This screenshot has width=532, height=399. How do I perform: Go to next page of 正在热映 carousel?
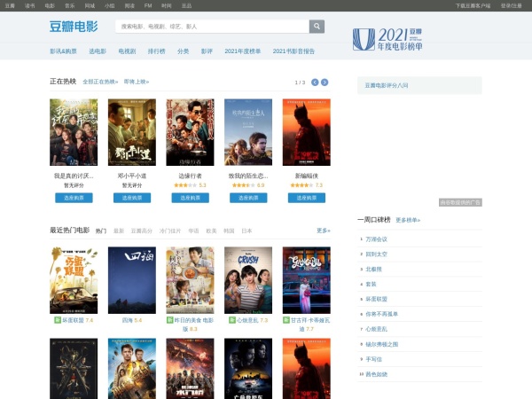coord(325,82)
